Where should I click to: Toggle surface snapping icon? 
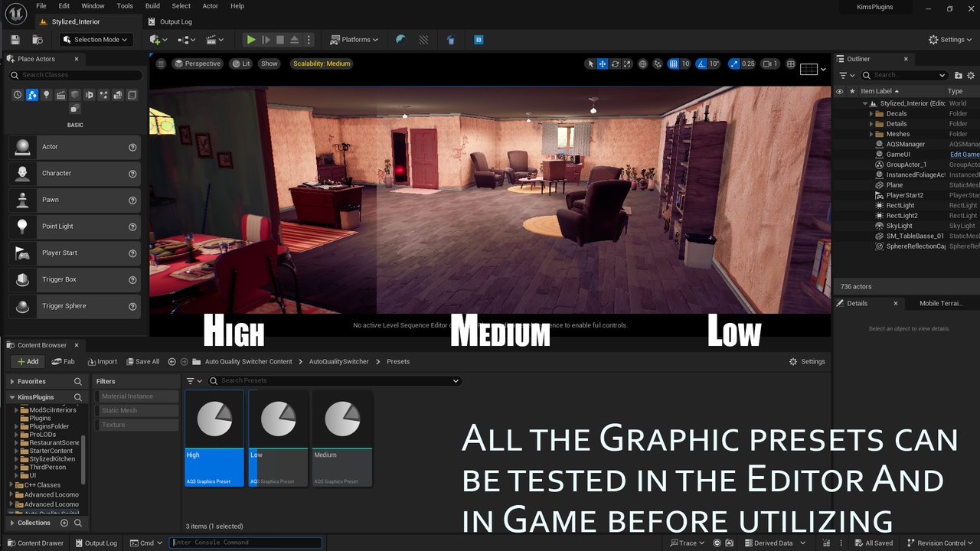point(658,64)
